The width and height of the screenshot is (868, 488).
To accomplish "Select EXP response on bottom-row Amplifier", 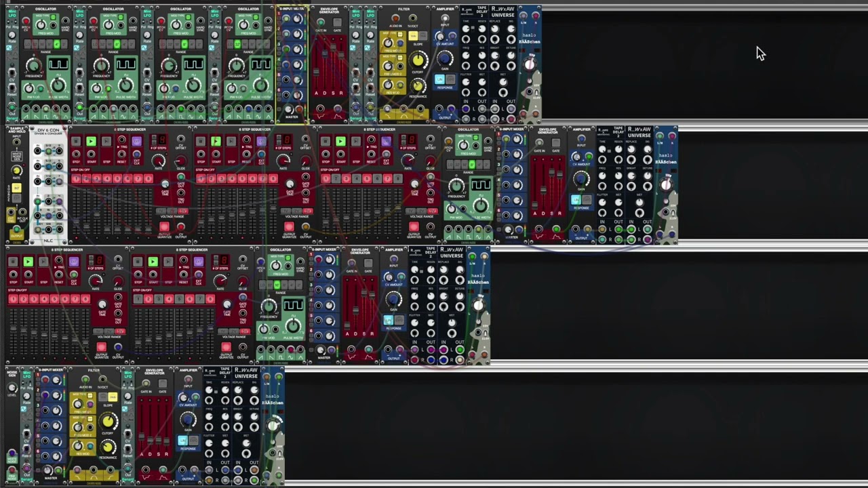I will point(193,441).
